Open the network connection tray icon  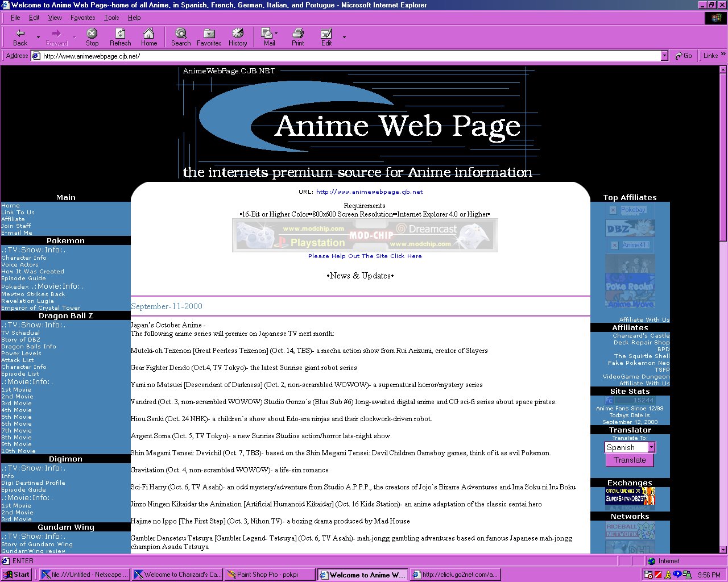coord(687,575)
